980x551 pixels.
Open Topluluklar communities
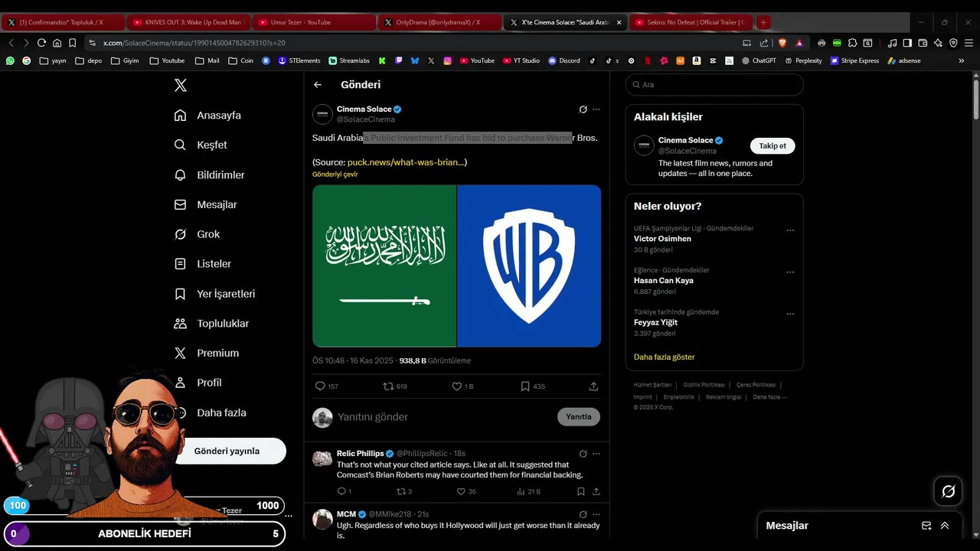point(211,324)
